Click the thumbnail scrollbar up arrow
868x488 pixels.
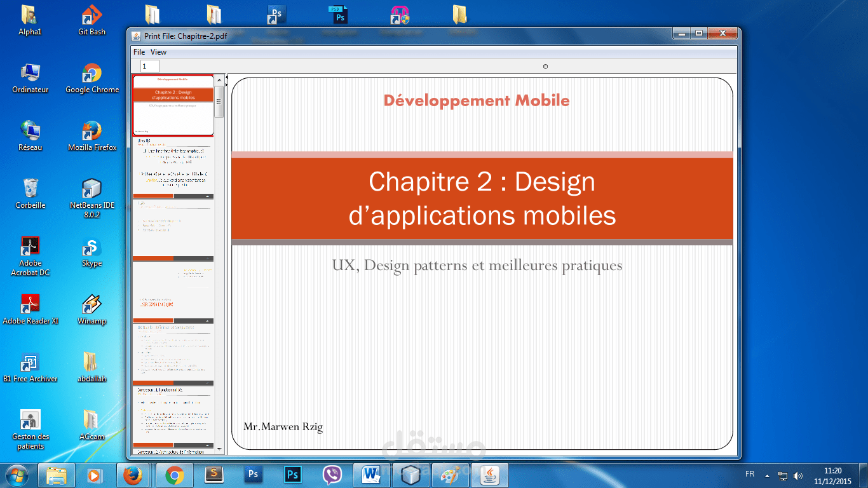pyautogui.click(x=220, y=80)
